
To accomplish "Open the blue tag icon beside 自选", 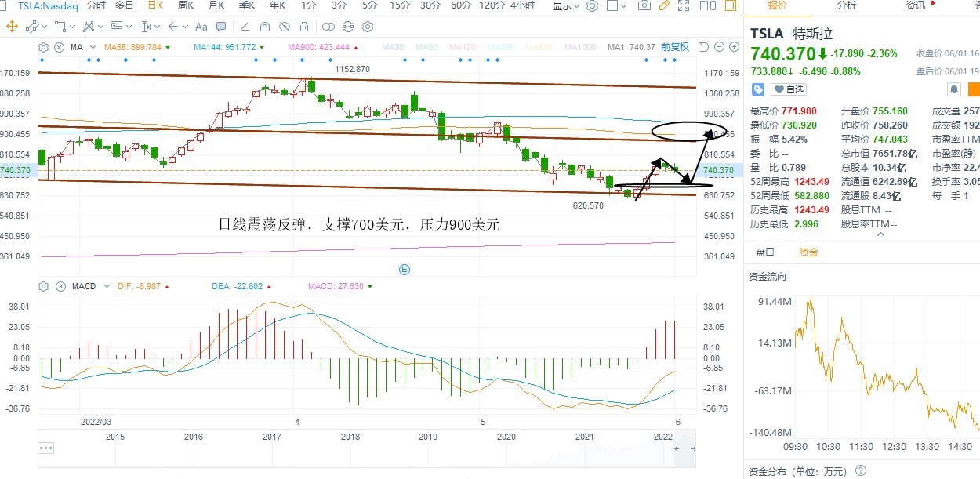I will (758, 89).
